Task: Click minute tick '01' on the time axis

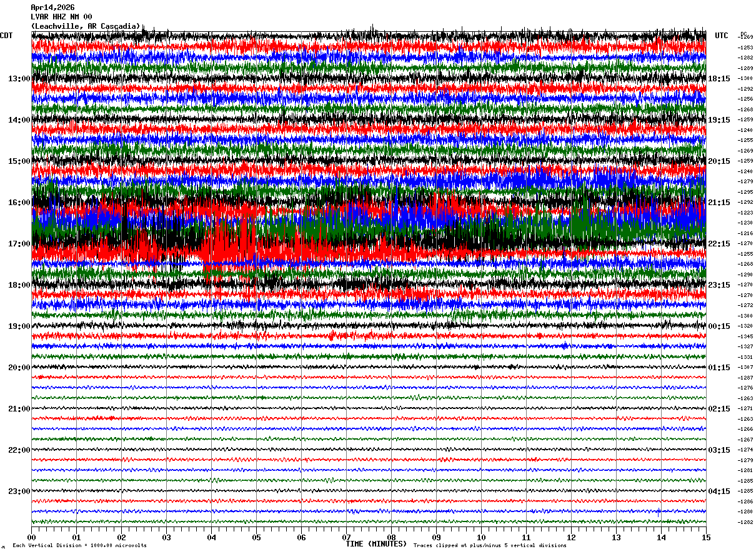Action: click(x=76, y=537)
